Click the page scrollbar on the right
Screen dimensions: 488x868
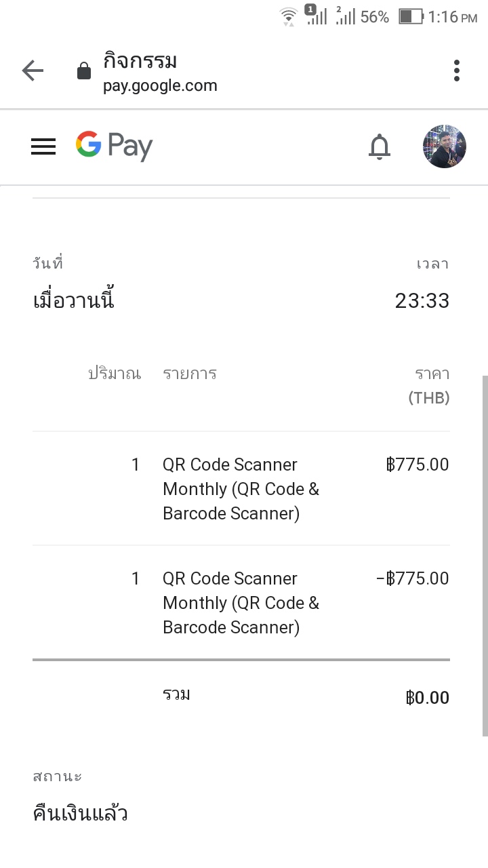tap(484, 556)
